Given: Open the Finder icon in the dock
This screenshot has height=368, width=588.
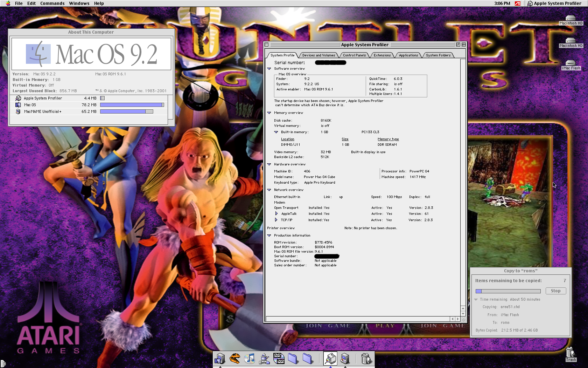Looking at the screenshot, I should point(220,359).
